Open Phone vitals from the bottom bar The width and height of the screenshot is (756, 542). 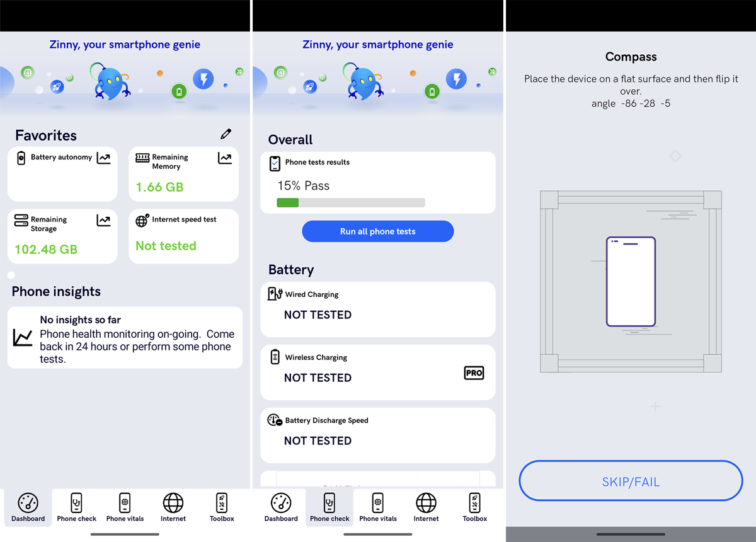pyautogui.click(x=125, y=504)
